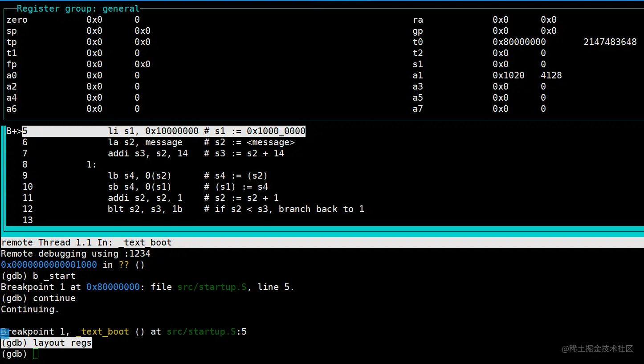Click the highlighted '(gdb) layout regs' command
The width and height of the screenshot is (644, 364).
46,343
